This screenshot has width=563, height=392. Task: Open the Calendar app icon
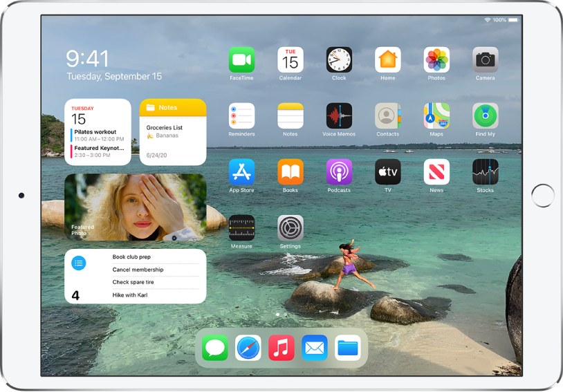tap(290, 59)
